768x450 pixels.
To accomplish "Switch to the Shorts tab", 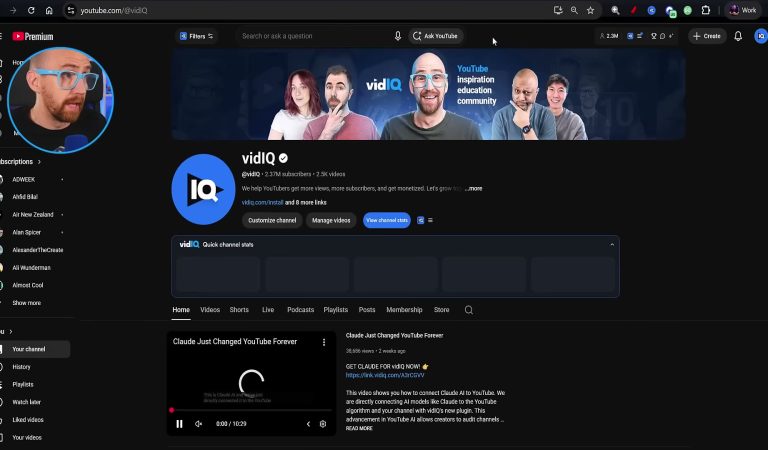I will click(x=239, y=310).
